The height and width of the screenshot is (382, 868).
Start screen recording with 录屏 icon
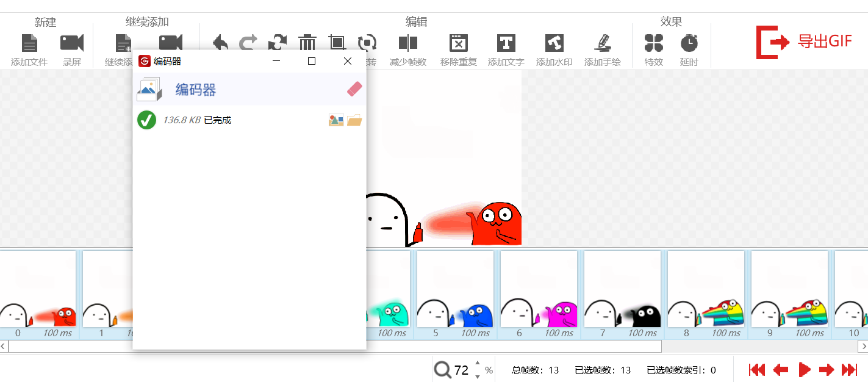[x=71, y=43]
